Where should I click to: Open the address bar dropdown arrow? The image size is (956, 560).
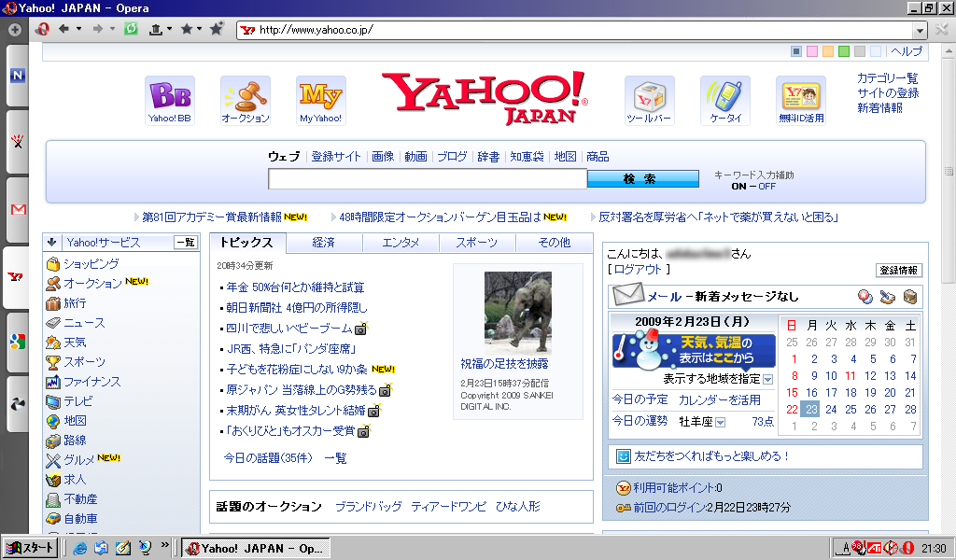(x=920, y=30)
